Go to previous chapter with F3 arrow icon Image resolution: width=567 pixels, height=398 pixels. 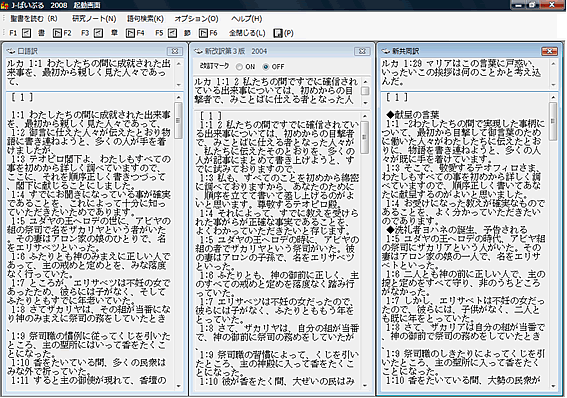point(98,33)
